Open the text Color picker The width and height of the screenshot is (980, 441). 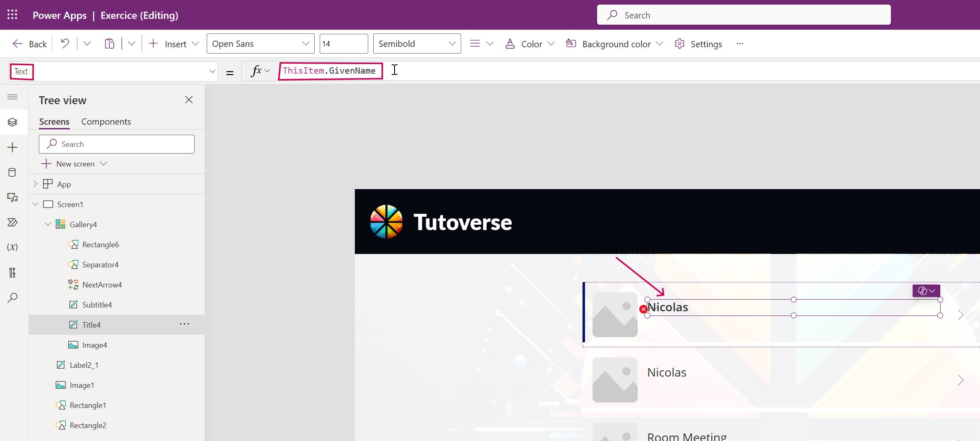pos(529,44)
